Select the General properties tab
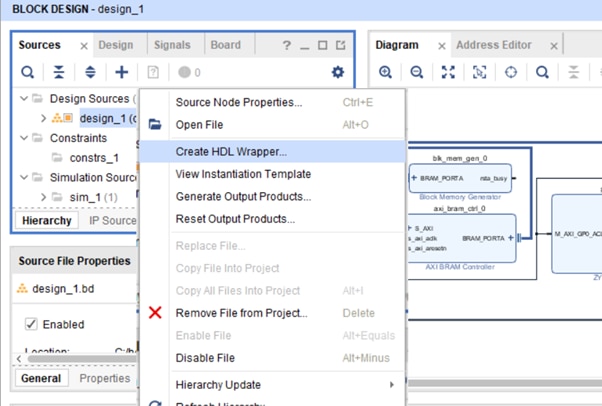 click(41, 378)
